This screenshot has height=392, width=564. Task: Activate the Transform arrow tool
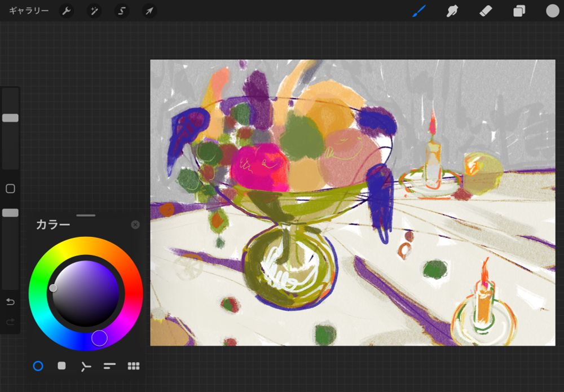[149, 11]
